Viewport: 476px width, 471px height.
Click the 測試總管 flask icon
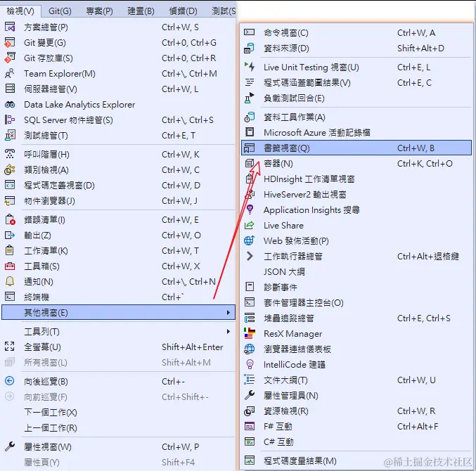pos(10,136)
